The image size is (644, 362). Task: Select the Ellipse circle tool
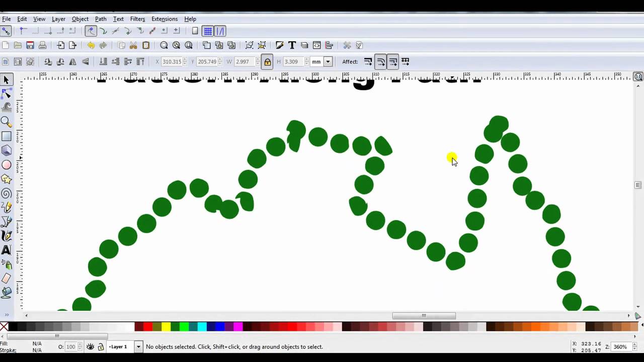7,165
